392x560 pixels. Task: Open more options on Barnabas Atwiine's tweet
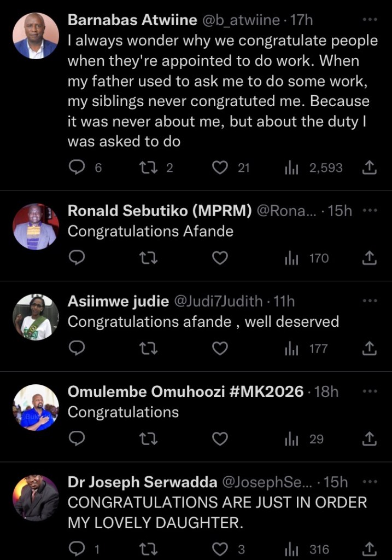(x=370, y=20)
